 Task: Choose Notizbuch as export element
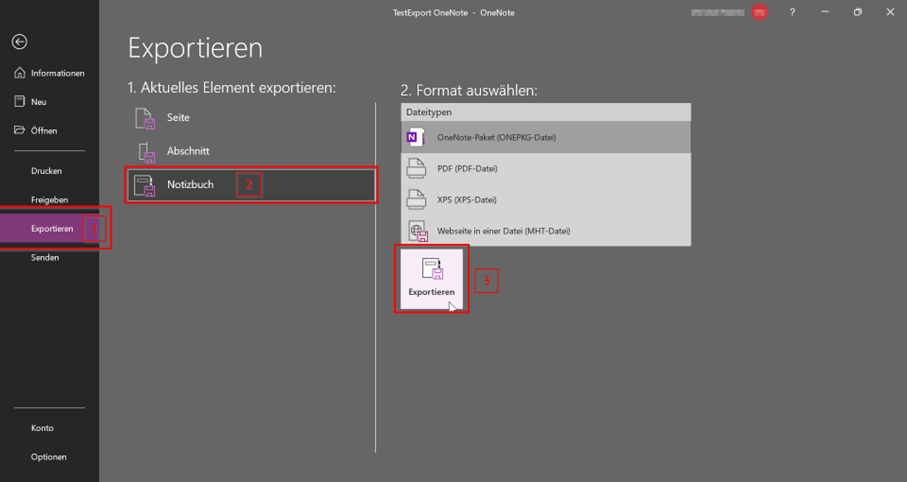point(251,185)
